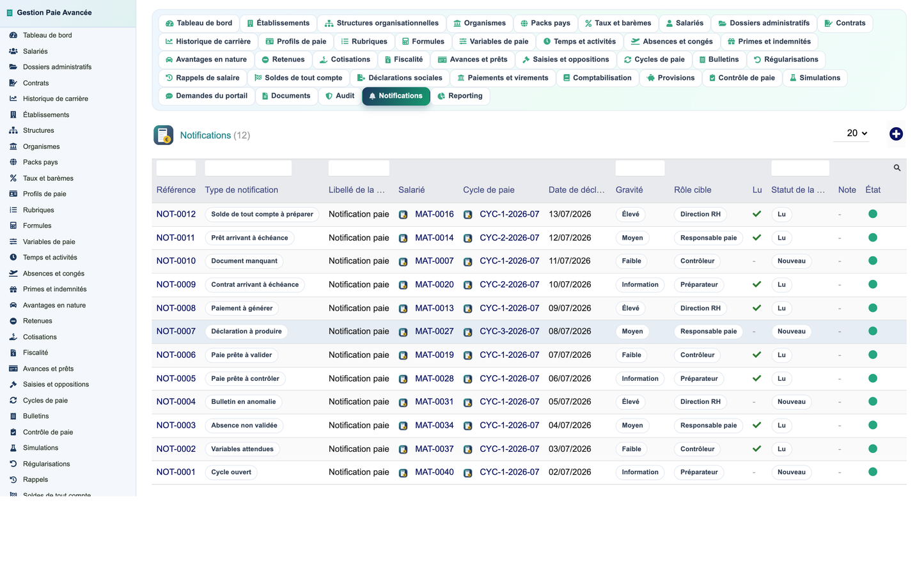924x577 pixels.
Task: Open Profils de paie in the sidebar
Action: coord(45,194)
